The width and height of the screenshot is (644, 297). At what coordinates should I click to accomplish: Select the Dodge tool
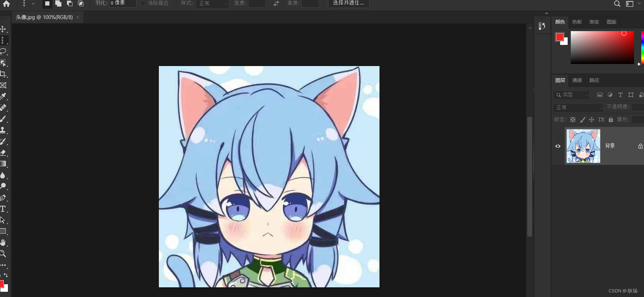pos(3,186)
